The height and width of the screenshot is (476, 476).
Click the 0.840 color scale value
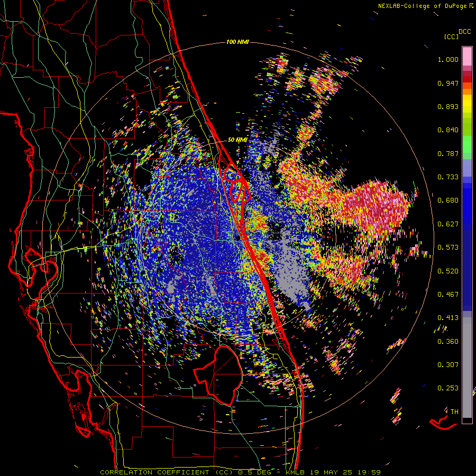448,130
